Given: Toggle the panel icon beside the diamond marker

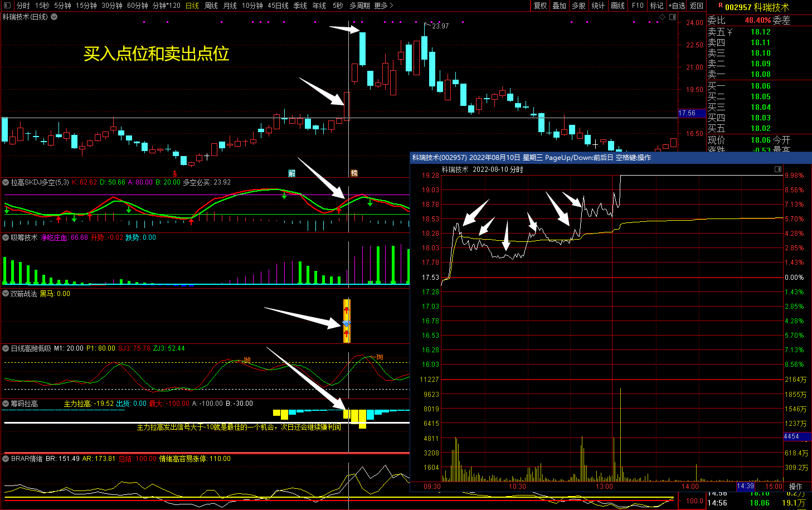Looking at the screenshot, I should (672, 17).
